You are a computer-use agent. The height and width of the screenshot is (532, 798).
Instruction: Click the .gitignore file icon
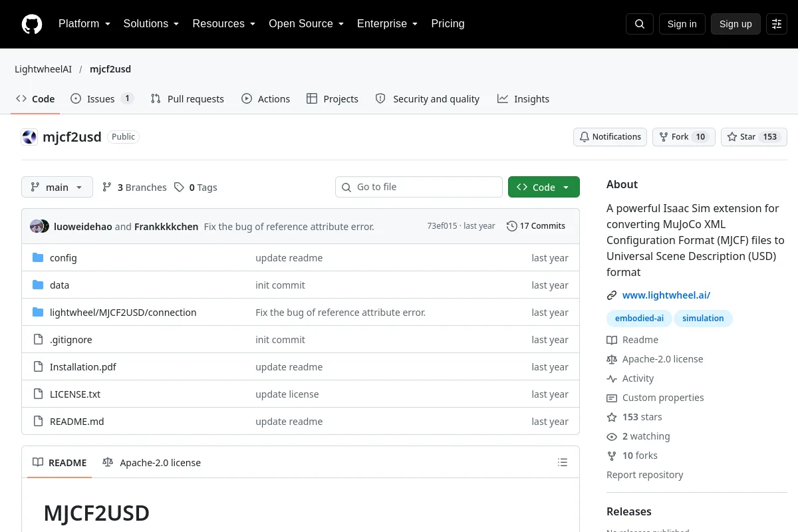point(38,340)
